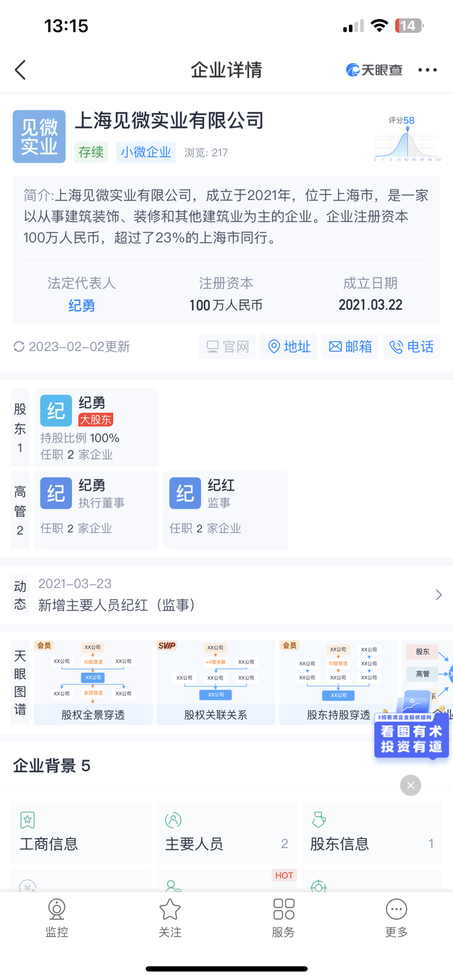Viewport: 453px width, 980px height.
Task: Tap the 电话 phone button
Action: click(x=411, y=346)
